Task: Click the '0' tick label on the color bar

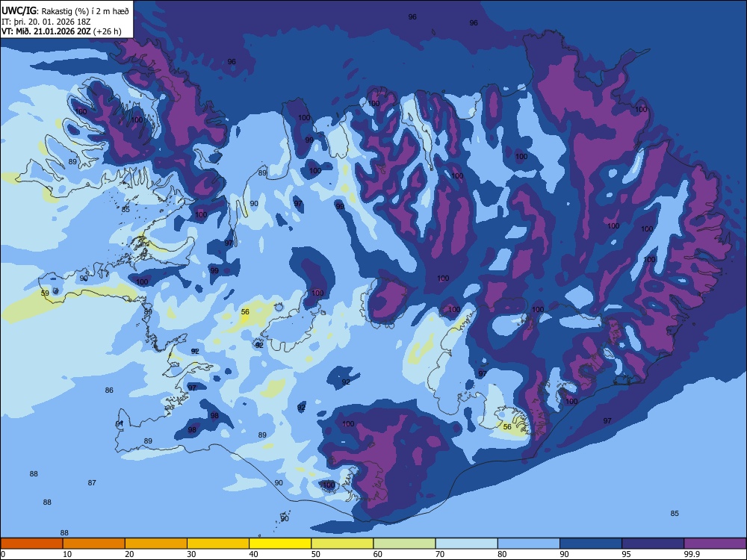Action: point(3,554)
